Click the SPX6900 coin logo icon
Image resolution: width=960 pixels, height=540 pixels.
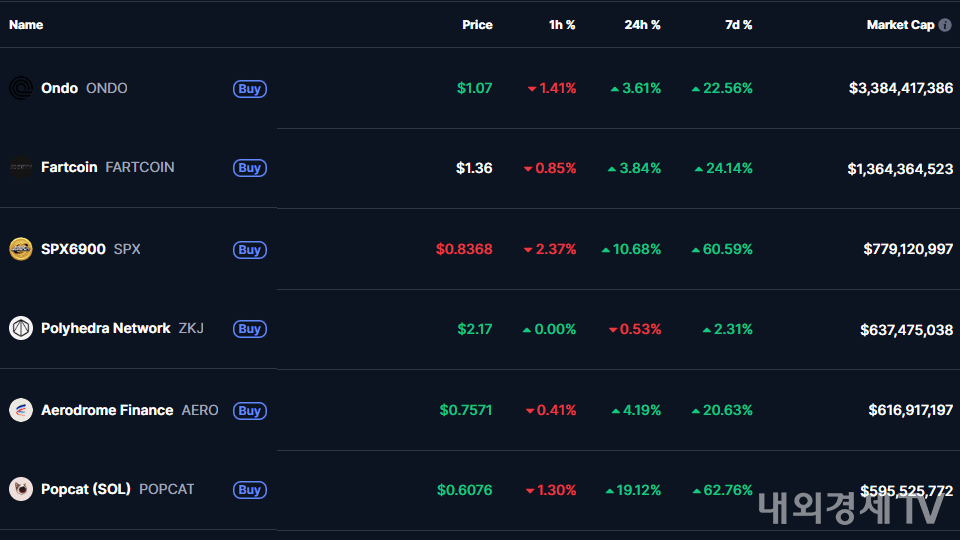[x=21, y=249]
